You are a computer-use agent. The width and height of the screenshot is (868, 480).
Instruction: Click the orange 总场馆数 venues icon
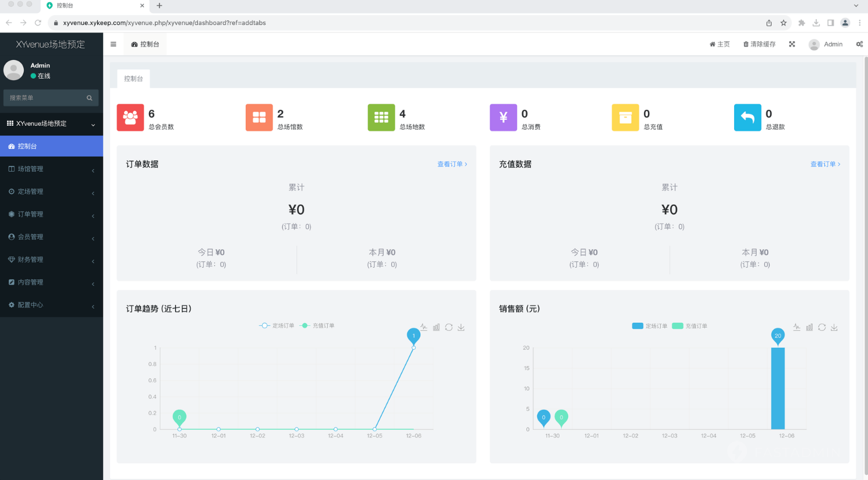click(x=259, y=118)
